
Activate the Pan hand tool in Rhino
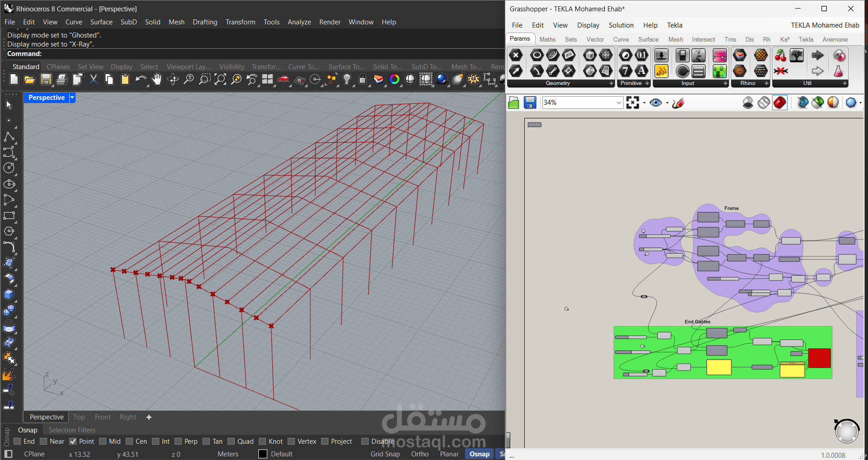157,80
